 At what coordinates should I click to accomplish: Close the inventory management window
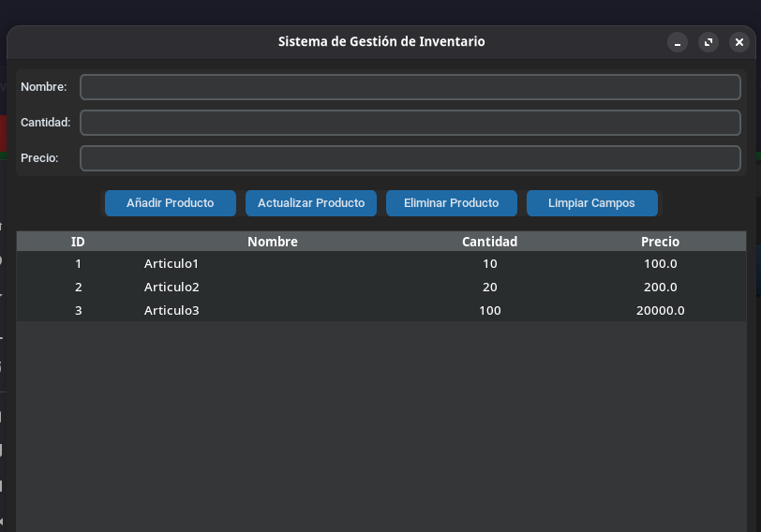739,42
